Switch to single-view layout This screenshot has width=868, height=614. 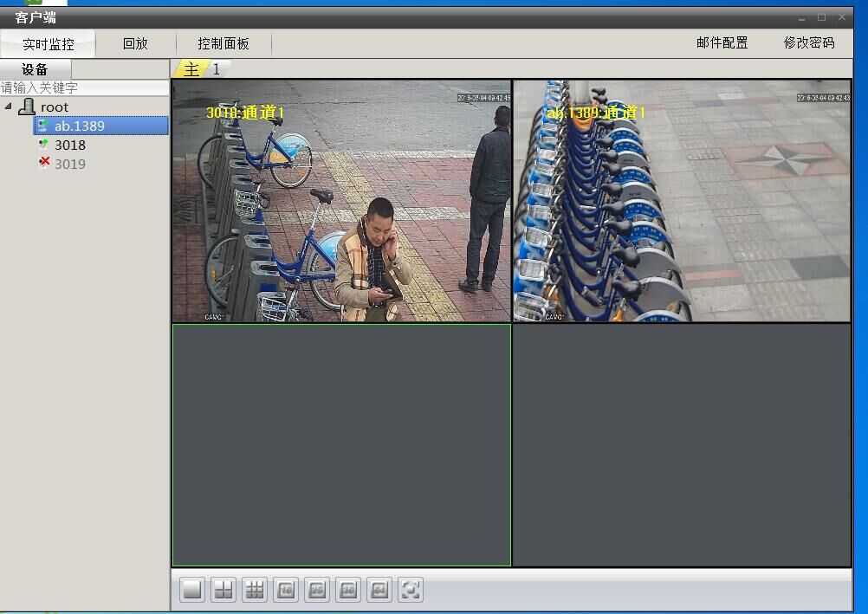[x=192, y=591]
